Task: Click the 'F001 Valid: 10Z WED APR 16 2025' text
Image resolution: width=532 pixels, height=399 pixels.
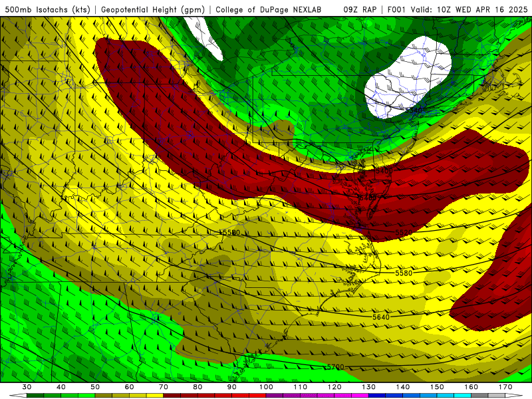Action: (x=458, y=9)
